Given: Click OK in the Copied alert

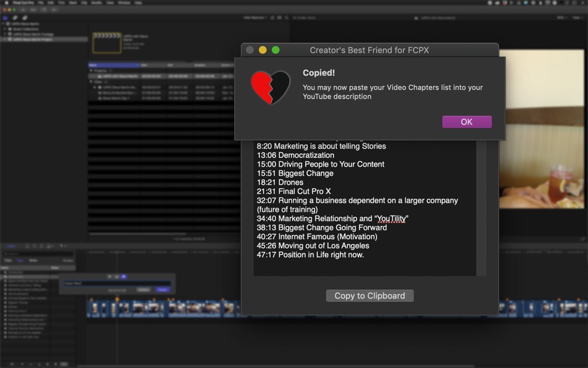Looking at the screenshot, I should pyautogui.click(x=467, y=121).
